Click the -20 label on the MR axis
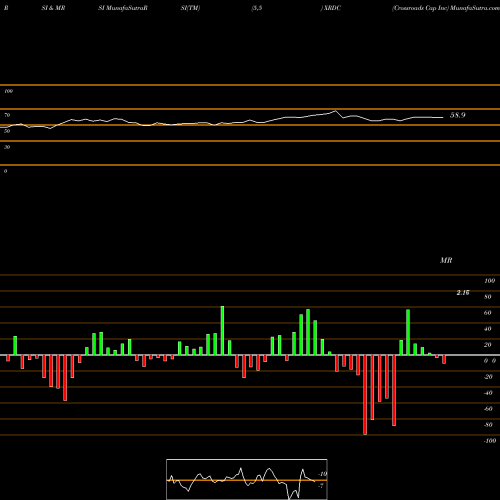This screenshot has height=500, width=500. pyautogui.click(x=488, y=377)
